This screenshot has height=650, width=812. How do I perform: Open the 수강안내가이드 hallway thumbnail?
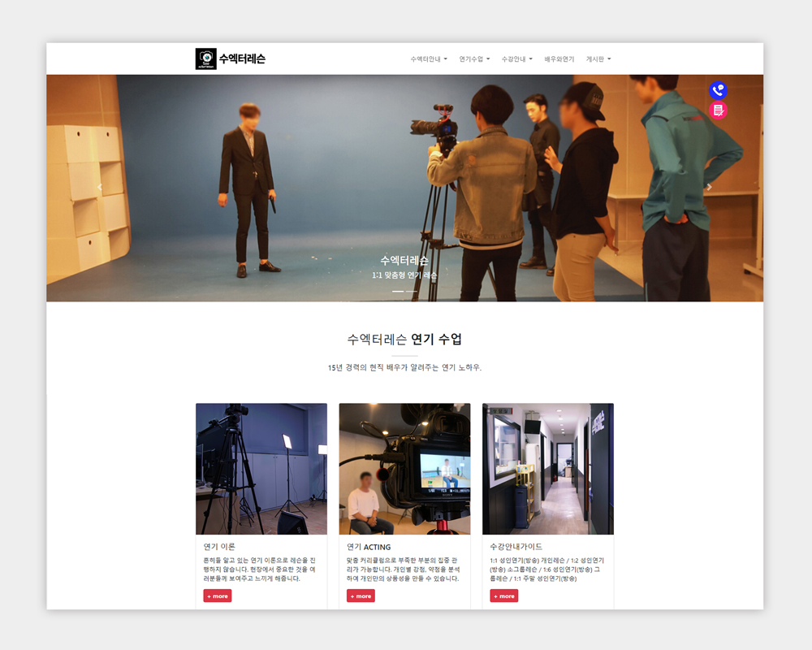(548, 469)
